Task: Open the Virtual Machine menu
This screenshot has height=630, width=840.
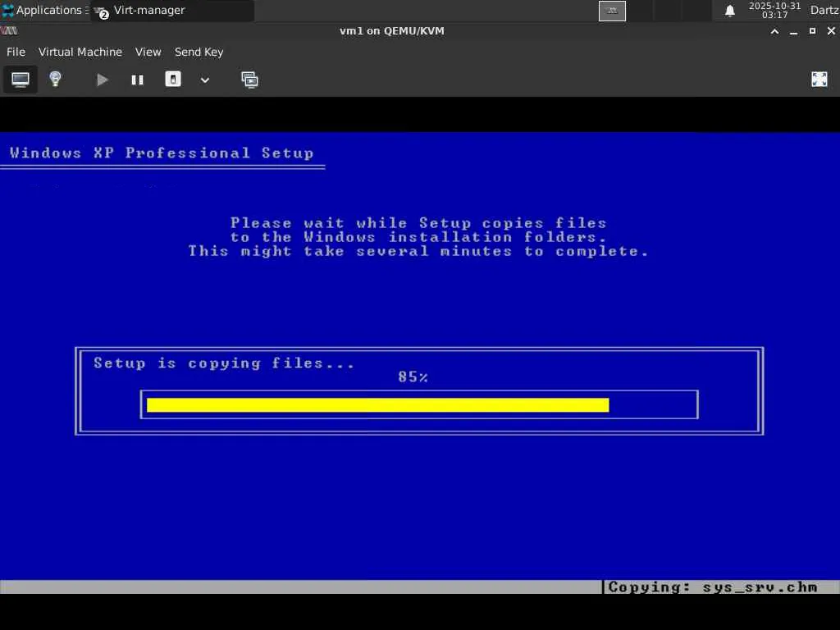Action: coord(80,52)
